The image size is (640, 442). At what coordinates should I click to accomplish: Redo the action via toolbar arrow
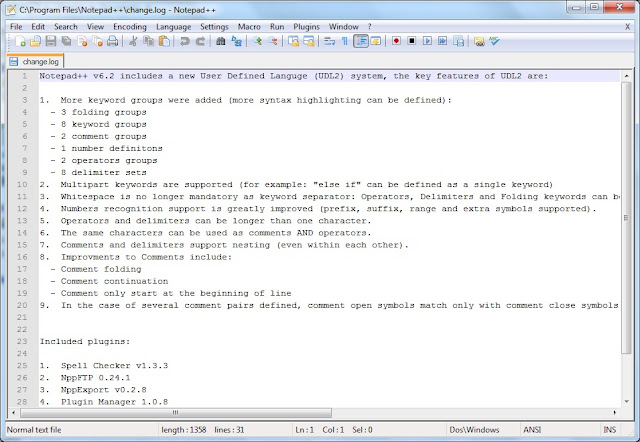[x=200, y=41]
